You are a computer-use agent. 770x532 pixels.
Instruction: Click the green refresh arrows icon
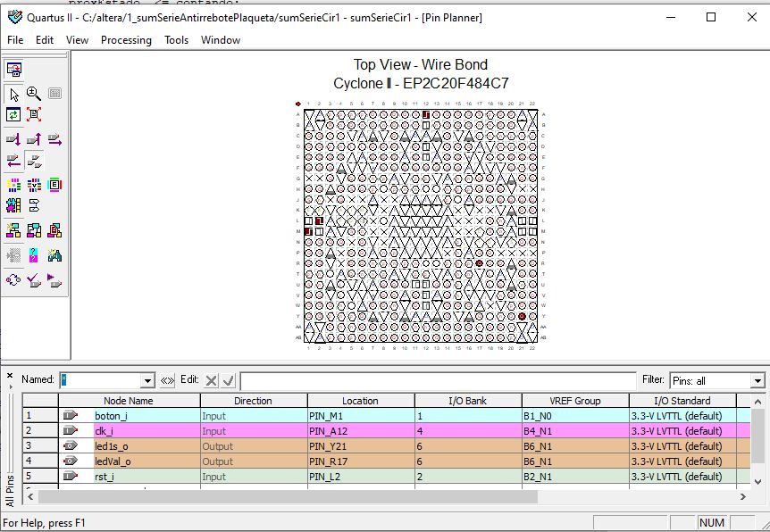point(13,114)
